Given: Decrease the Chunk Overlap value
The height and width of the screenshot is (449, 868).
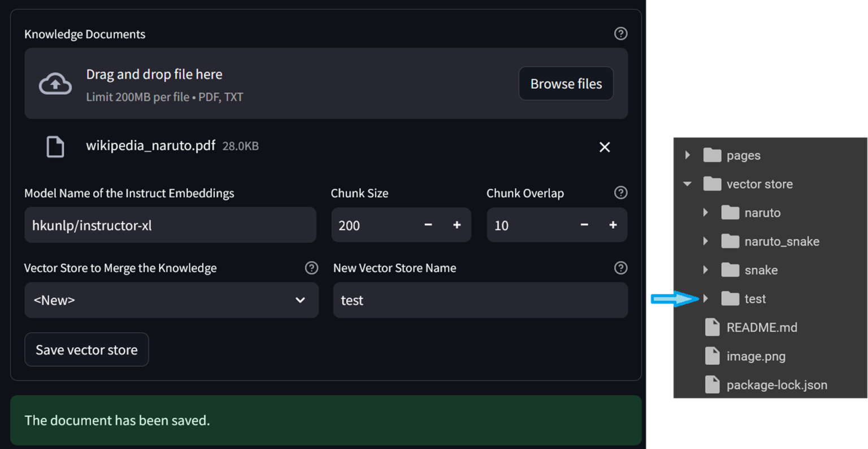Looking at the screenshot, I should (x=584, y=225).
